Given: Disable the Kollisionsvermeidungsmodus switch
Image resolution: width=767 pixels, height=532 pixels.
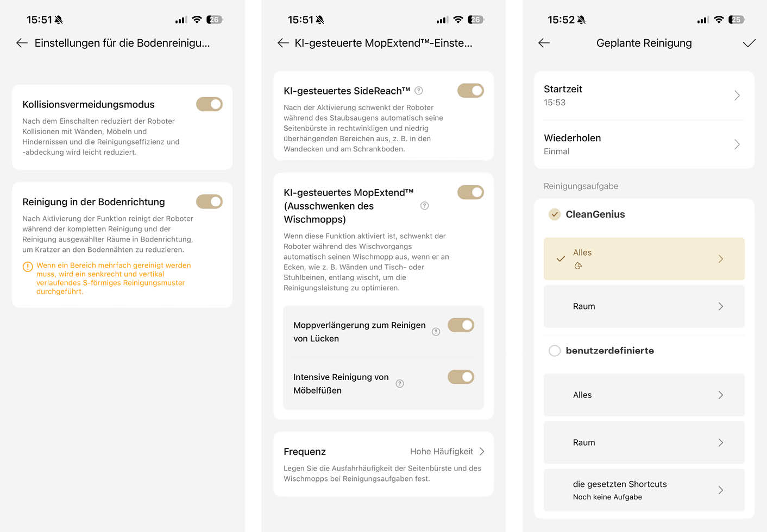Looking at the screenshot, I should [x=209, y=104].
